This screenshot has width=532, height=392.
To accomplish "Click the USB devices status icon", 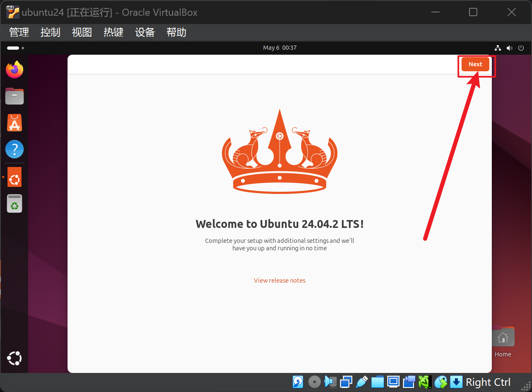I will coord(362,382).
